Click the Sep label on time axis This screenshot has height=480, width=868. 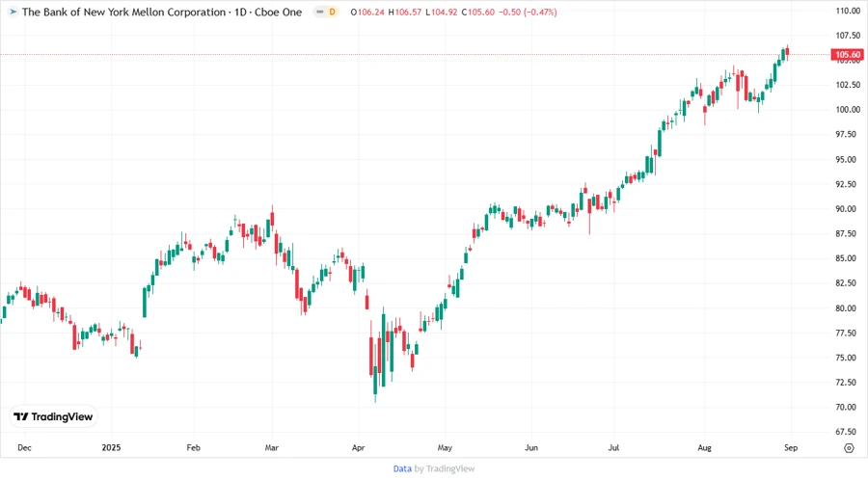coord(791,447)
